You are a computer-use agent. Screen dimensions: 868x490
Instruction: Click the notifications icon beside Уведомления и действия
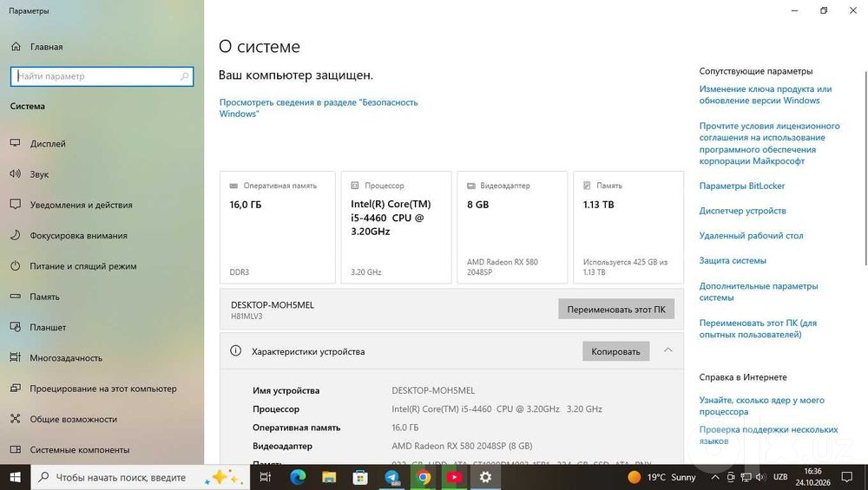pos(16,204)
